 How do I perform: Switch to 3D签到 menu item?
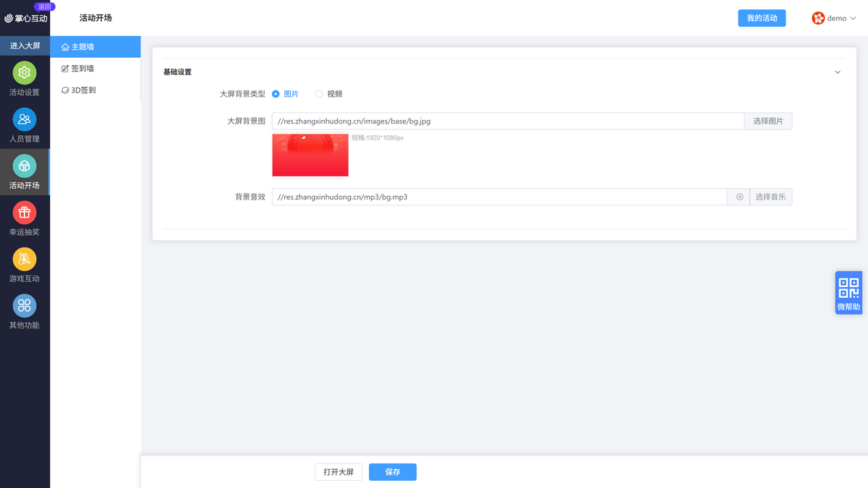(x=95, y=90)
